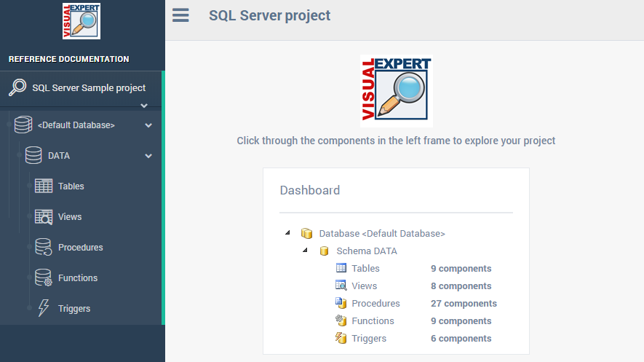Screen dimensions: 644x362
Task: Select <Default Database> in the sidebar
Action: click(76, 125)
